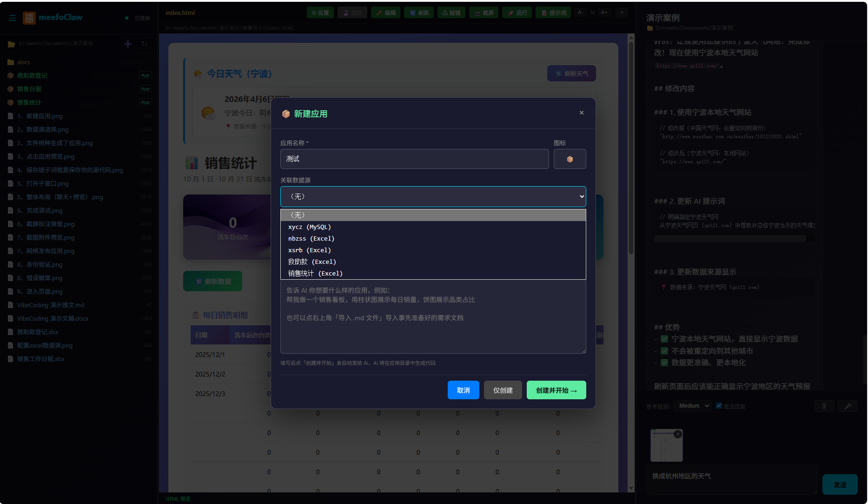This screenshot has height=504, width=868.
Task: Switch to the index.html tab
Action: (180, 13)
